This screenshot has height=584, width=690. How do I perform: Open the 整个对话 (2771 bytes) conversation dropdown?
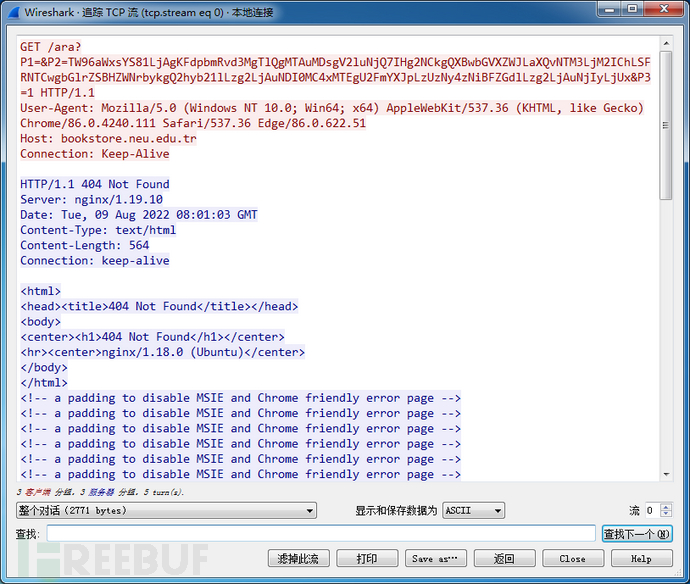click(x=166, y=510)
